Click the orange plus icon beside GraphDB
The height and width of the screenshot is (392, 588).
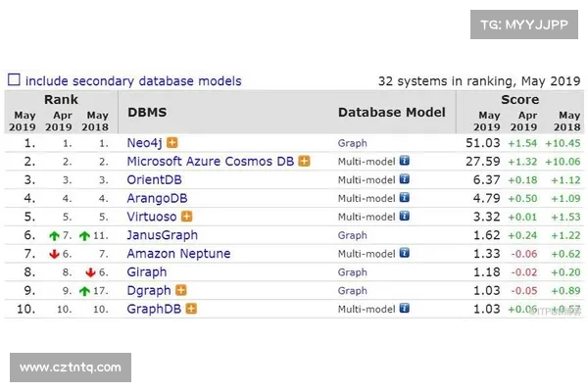(192, 309)
